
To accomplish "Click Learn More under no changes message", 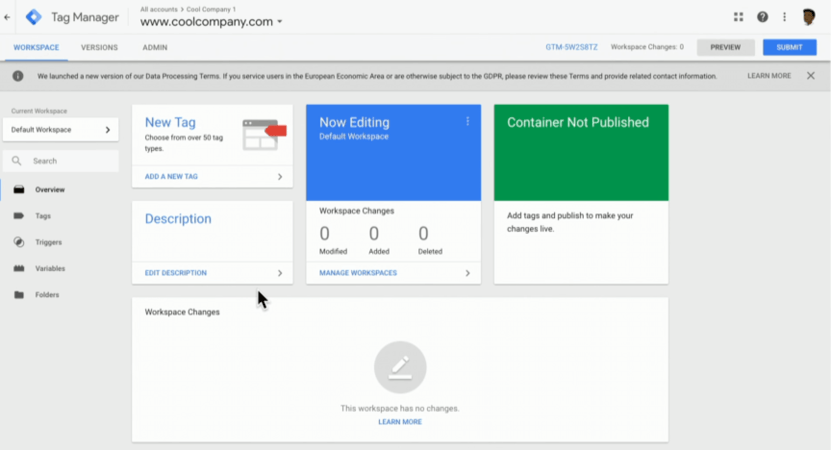I will [400, 422].
